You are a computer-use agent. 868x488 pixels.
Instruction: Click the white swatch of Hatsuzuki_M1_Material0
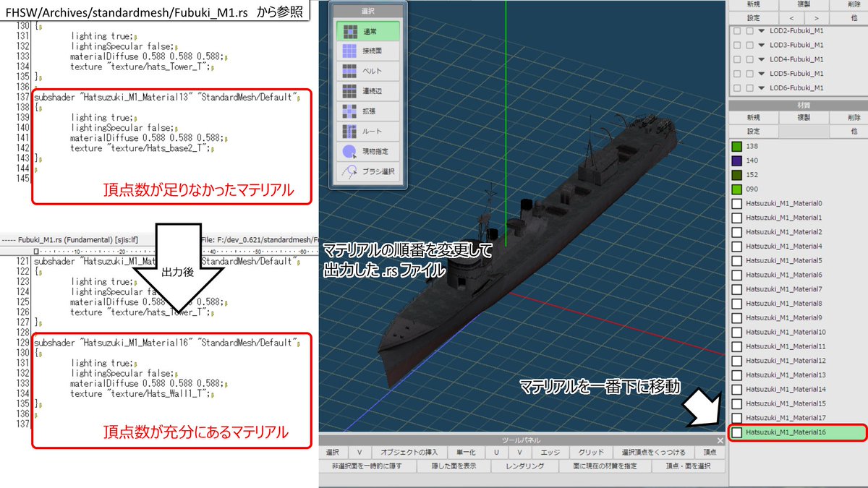737,203
